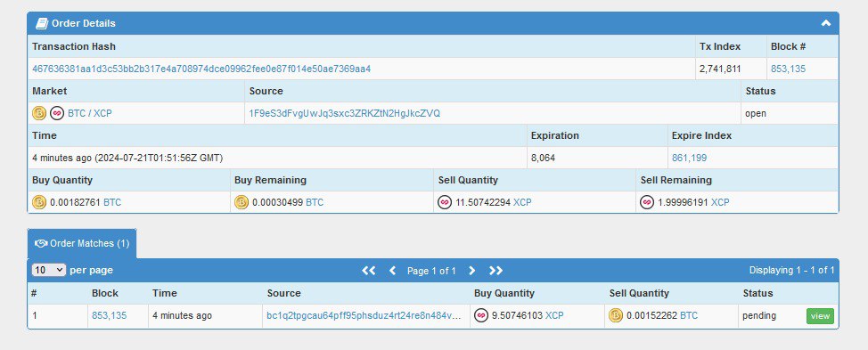Click the time text 4 minutes ago (2024-07-21T01:51:56Z GMT)
The image size is (868, 350).
click(127, 159)
